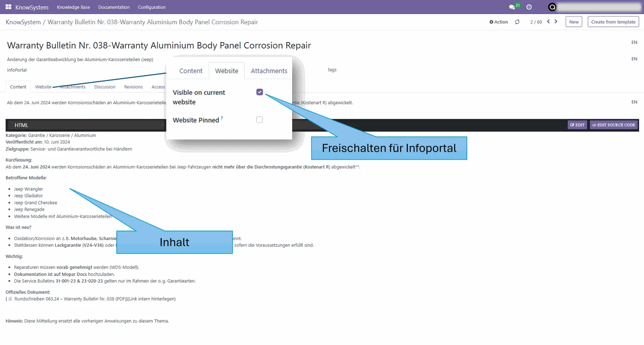Click the 'Zielgruppe' line text
This screenshot has width=644, height=345.
[x=69, y=149]
